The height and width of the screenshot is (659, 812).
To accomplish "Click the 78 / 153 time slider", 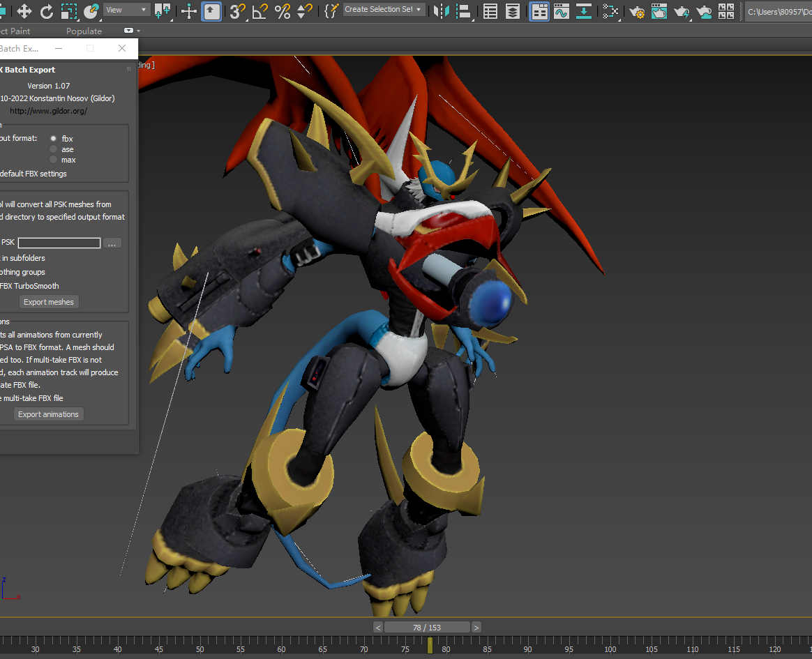I will tap(427, 628).
